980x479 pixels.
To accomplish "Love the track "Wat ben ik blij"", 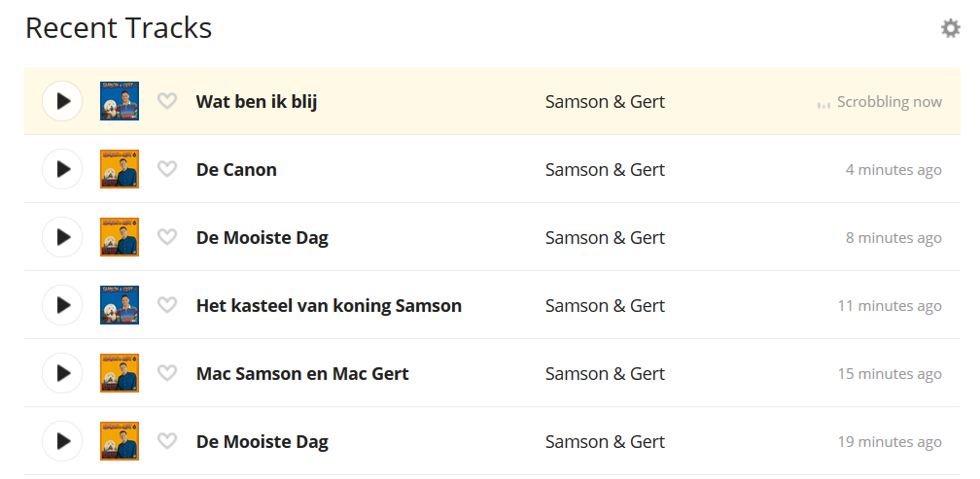I will click(167, 101).
